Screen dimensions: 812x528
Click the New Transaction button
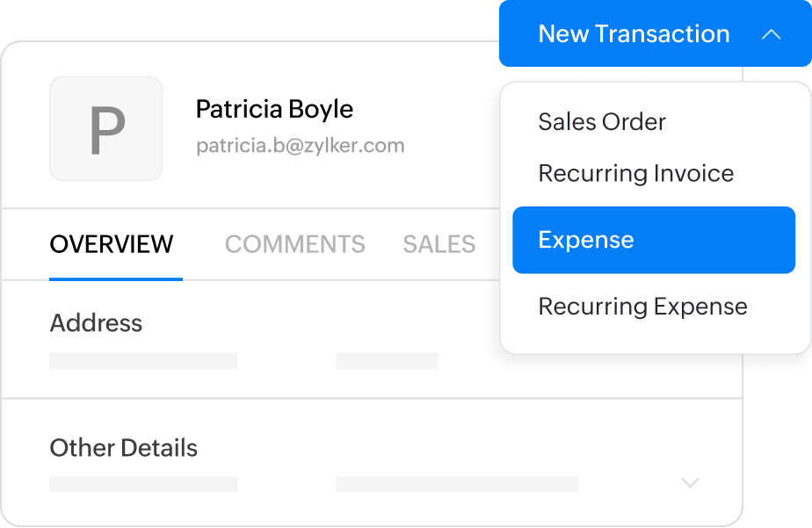pos(633,34)
